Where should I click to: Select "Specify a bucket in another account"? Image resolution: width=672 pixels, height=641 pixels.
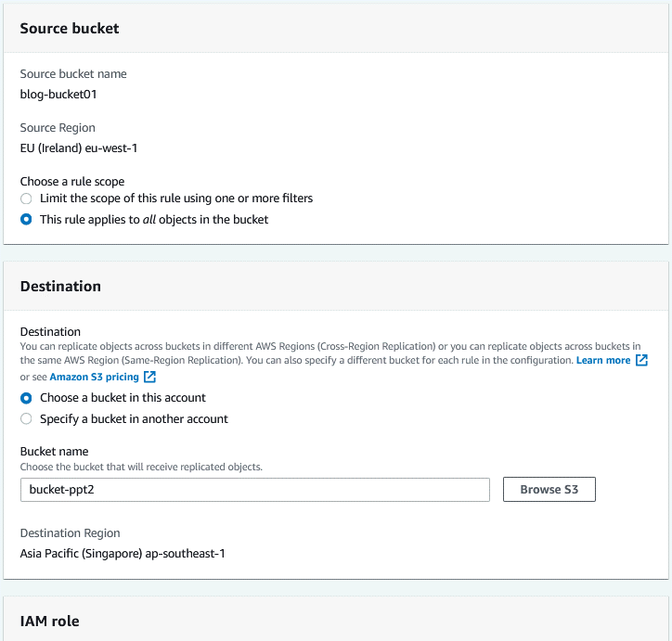click(x=26, y=419)
